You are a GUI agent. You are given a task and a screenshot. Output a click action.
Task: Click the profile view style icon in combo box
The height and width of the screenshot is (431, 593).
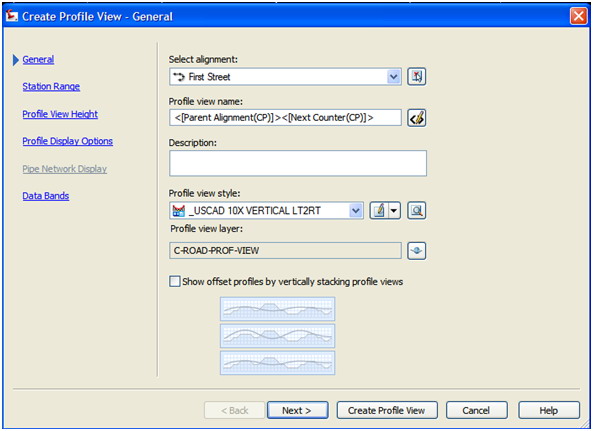179,211
